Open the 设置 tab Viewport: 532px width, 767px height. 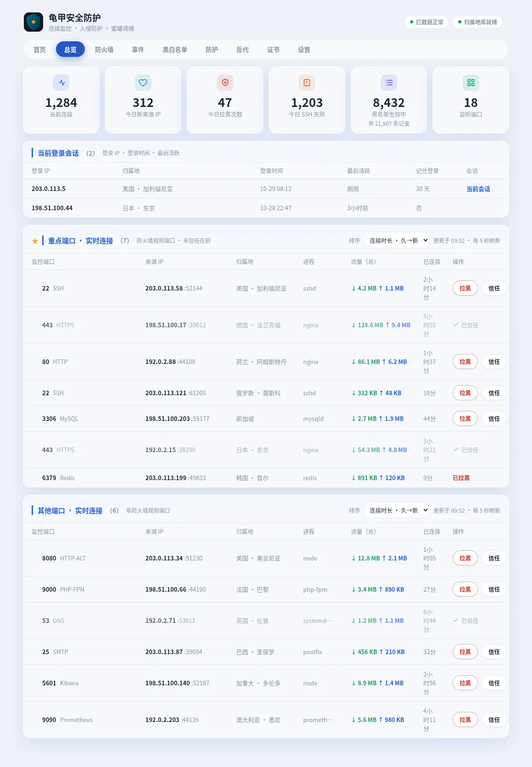(x=304, y=50)
